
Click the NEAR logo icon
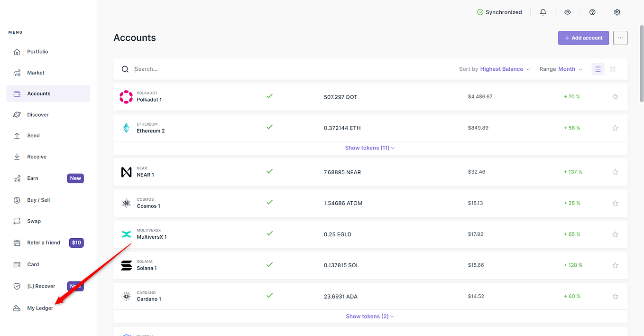pyautogui.click(x=126, y=172)
